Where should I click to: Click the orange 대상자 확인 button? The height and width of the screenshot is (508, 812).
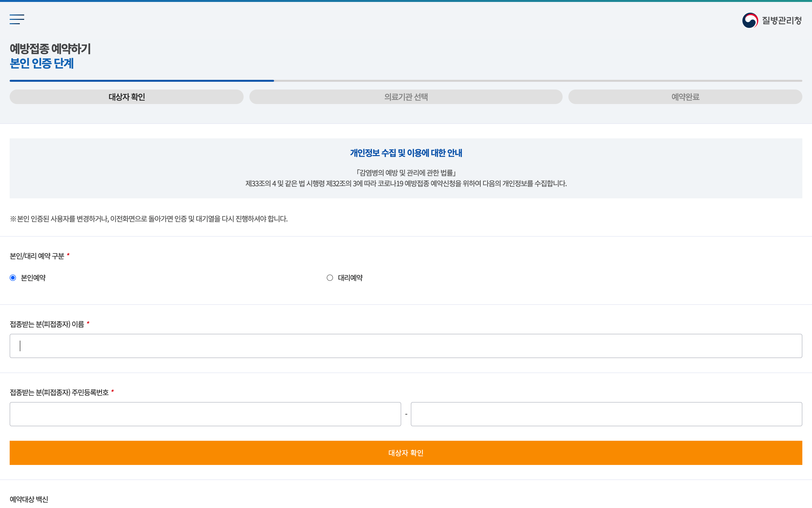point(406,453)
